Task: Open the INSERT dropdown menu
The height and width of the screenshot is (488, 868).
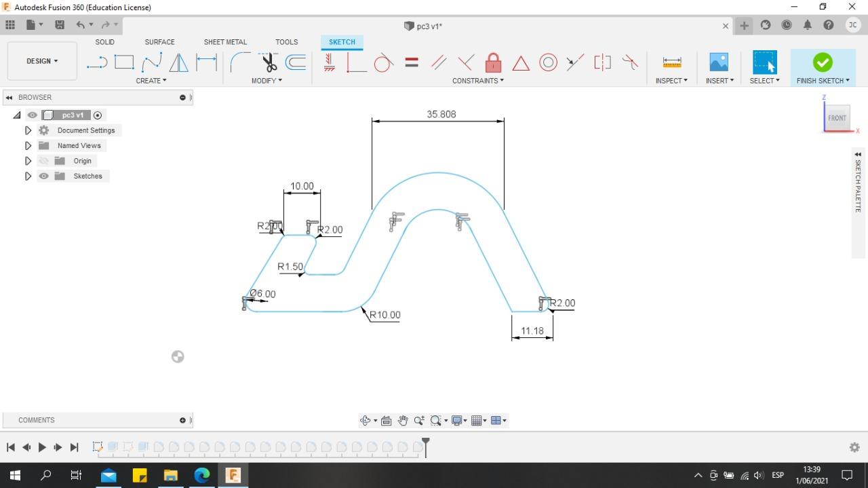Action: coord(719,81)
